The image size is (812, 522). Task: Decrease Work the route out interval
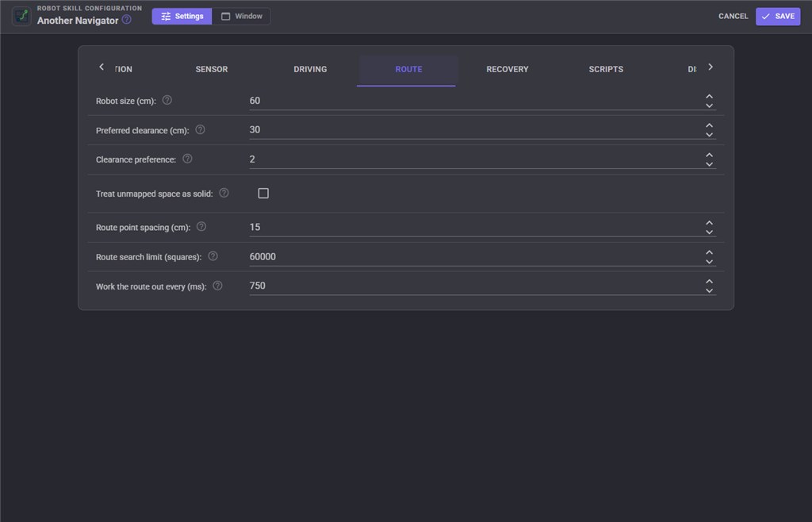[710, 290]
